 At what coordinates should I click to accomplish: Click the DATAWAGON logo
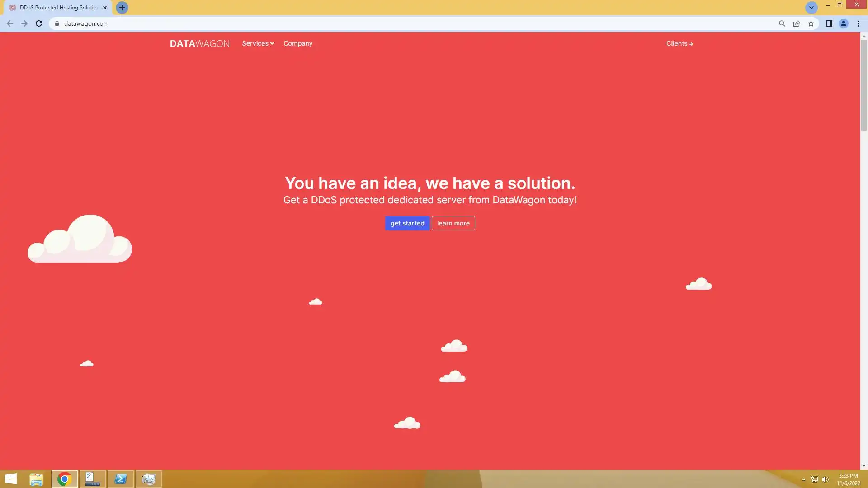(x=199, y=43)
